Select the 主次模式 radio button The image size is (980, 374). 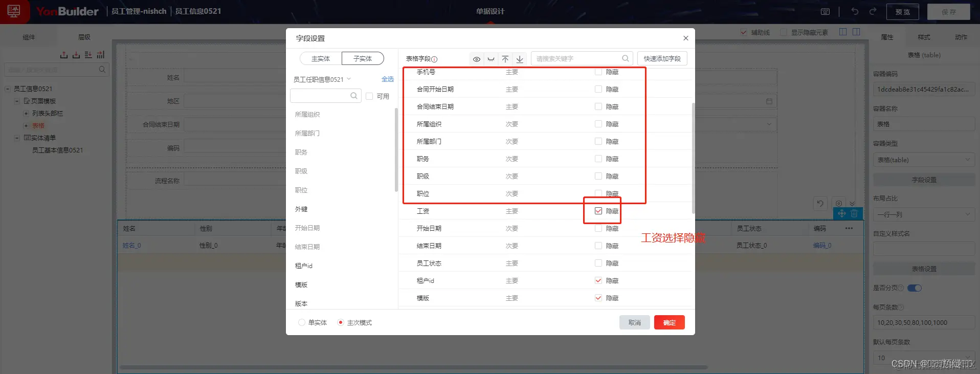341,322
